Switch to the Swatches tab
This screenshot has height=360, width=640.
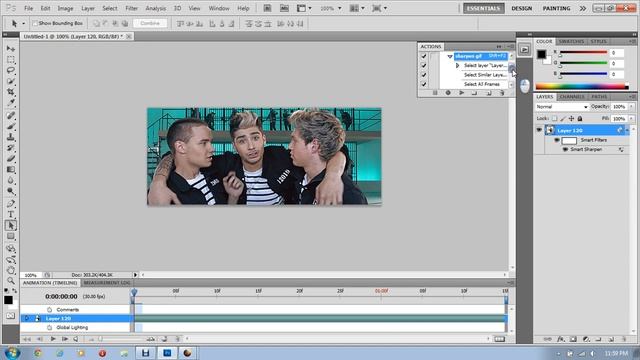pos(571,42)
